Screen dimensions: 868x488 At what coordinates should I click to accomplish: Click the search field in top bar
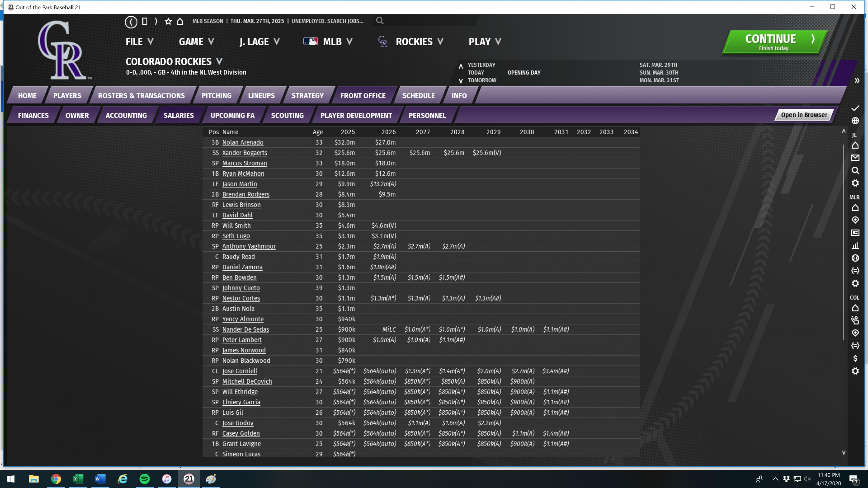coord(428,21)
